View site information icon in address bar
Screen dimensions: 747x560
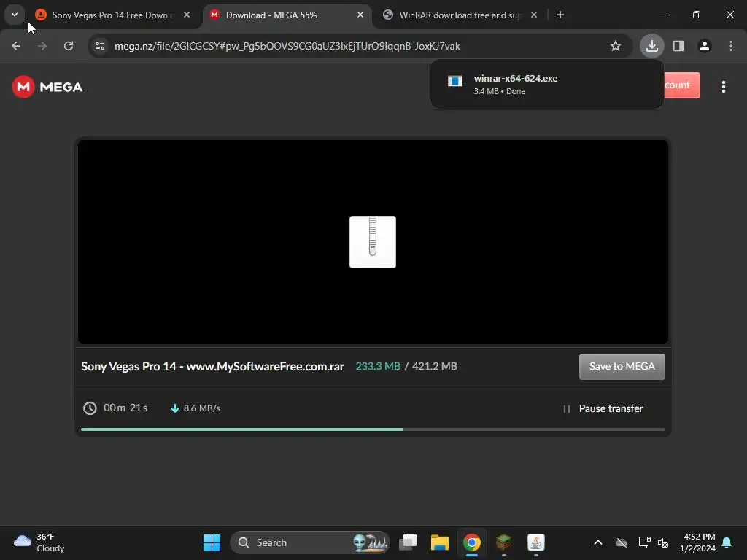tap(100, 46)
